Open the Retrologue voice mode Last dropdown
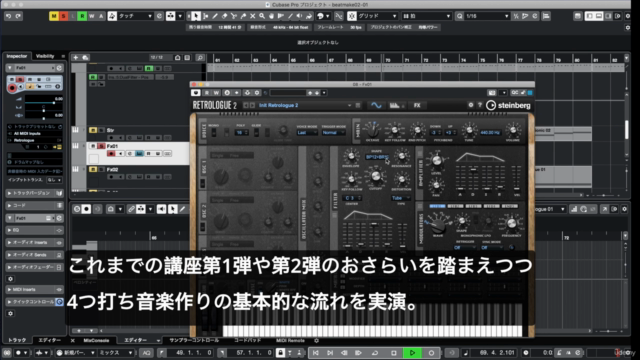640x360 pixels. 307,133
